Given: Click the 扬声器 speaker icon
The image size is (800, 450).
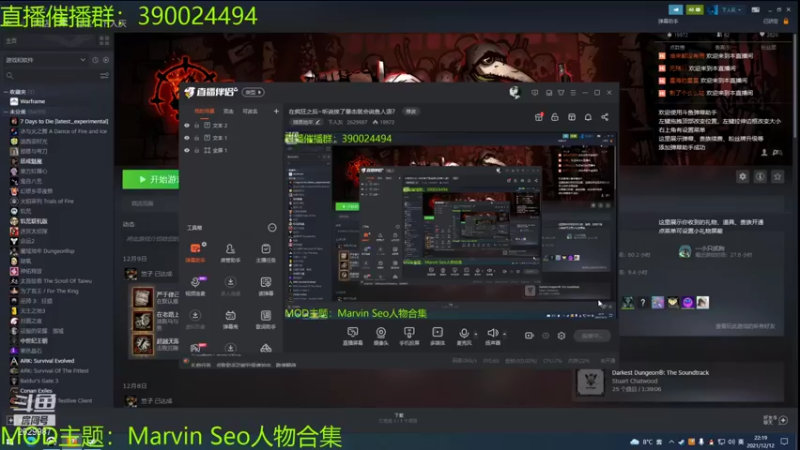Looking at the screenshot, I should pos(492,333).
